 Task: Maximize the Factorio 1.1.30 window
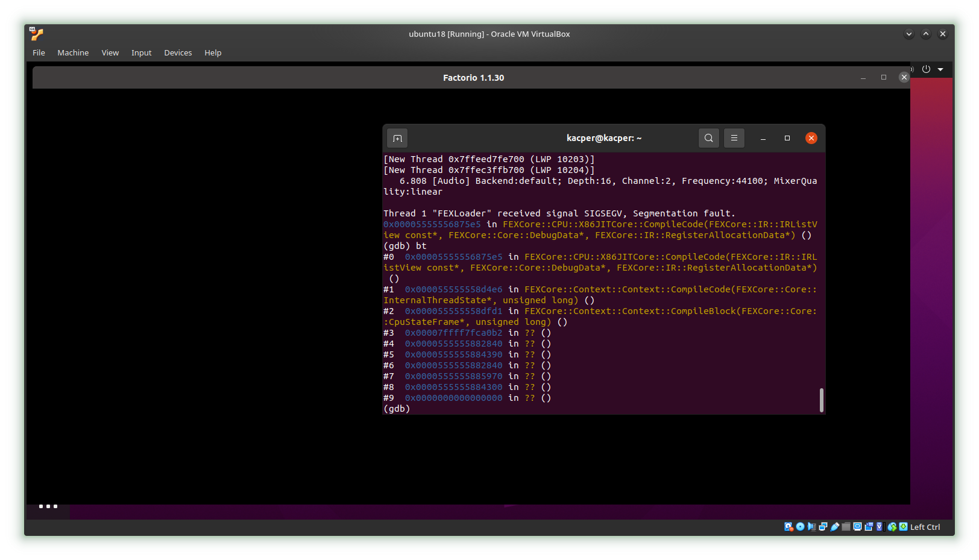point(884,77)
